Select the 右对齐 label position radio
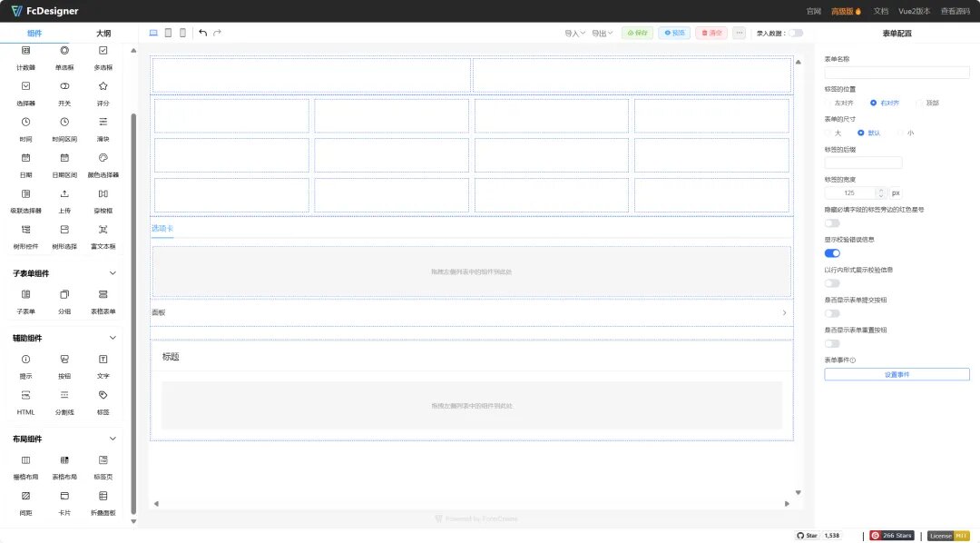Viewport: 980px width, 543px height. point(885,103)
